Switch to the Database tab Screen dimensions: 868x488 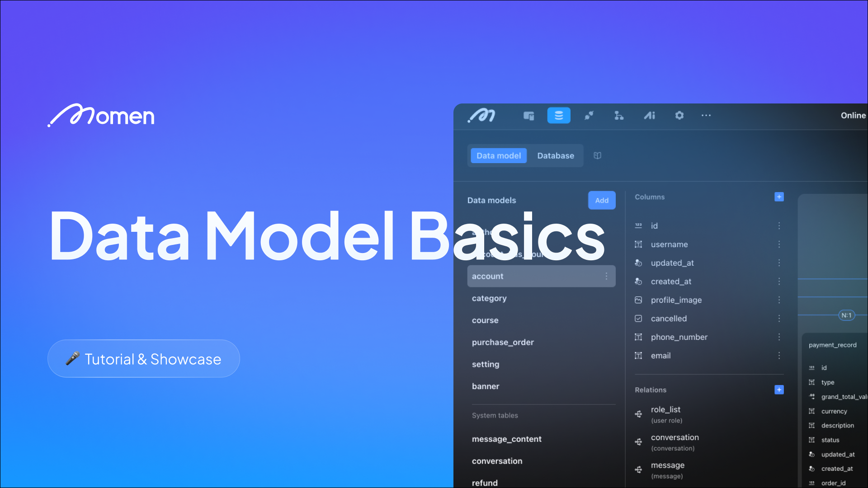[x=556, y=155]
